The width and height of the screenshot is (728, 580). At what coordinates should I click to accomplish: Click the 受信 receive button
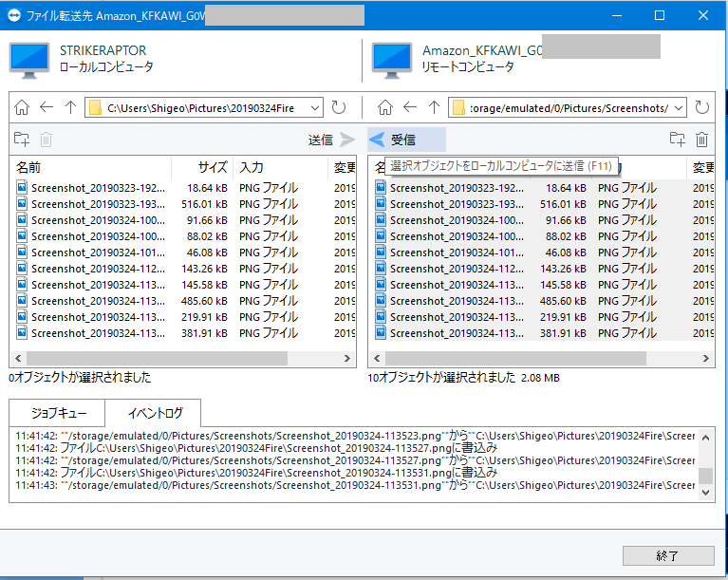[407, 140]
